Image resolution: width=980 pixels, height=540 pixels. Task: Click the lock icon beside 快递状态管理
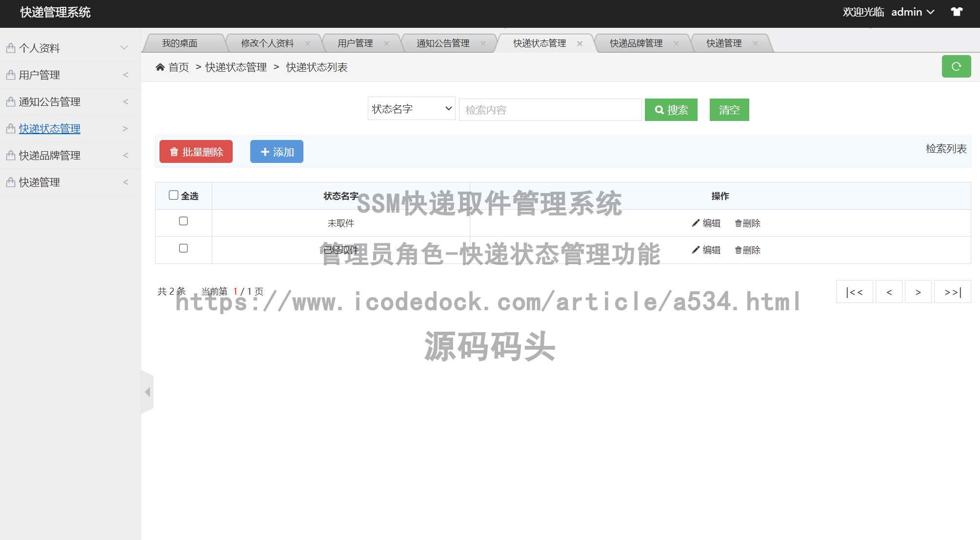10,128
